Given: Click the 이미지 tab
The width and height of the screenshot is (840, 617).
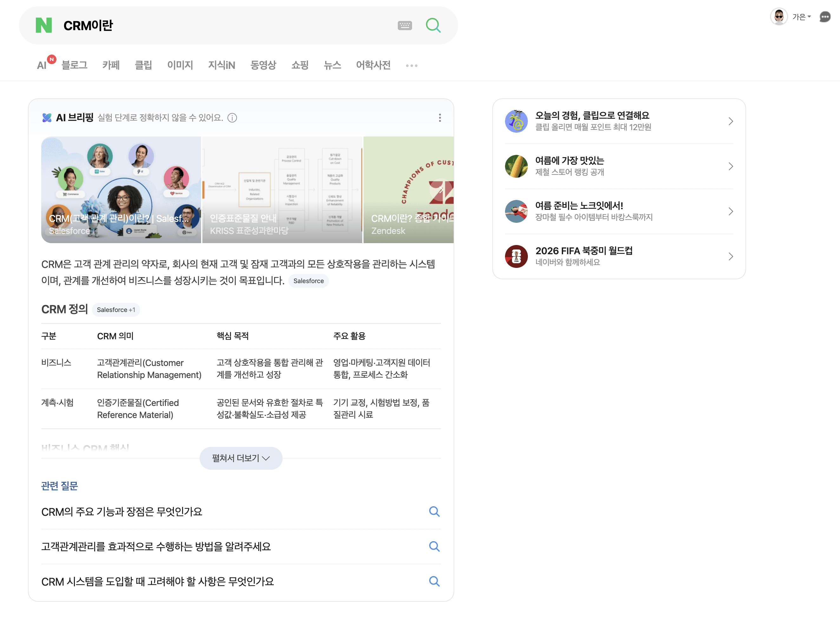Looking at the screenshot, I should click(x=180, y=65).
